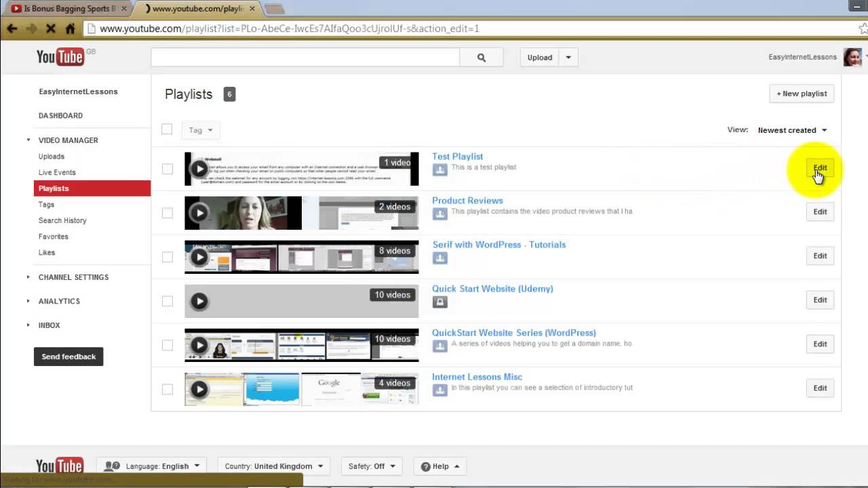Screen dimensions: 868x488
Task: Open the user avatar picture
Action: [852, 57]
